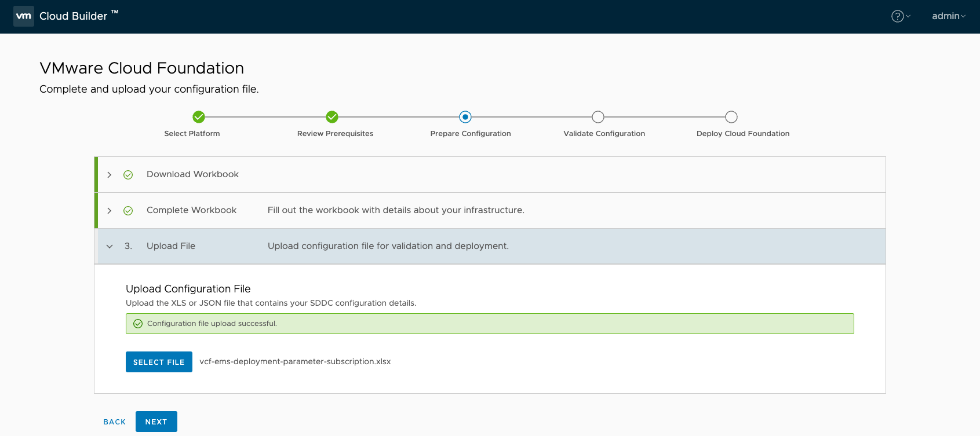This screenshot has height=436, width=980.
Task: Click the VMware Cloud Foundation page heading
Action: 141,68
